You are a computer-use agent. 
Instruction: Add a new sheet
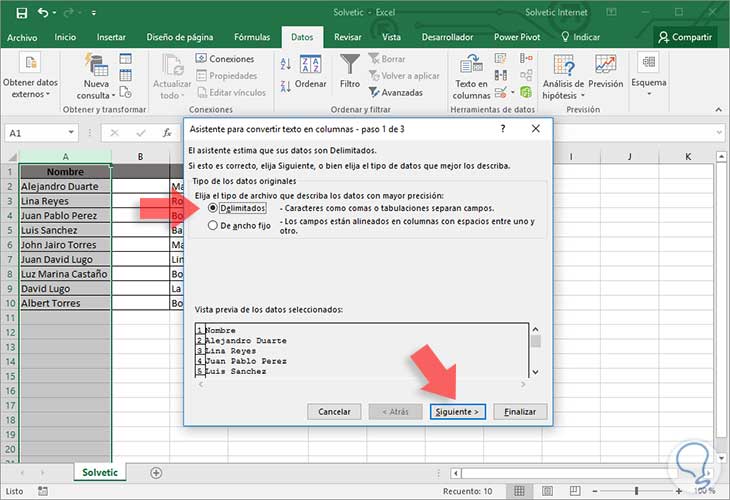pos(156,473)
